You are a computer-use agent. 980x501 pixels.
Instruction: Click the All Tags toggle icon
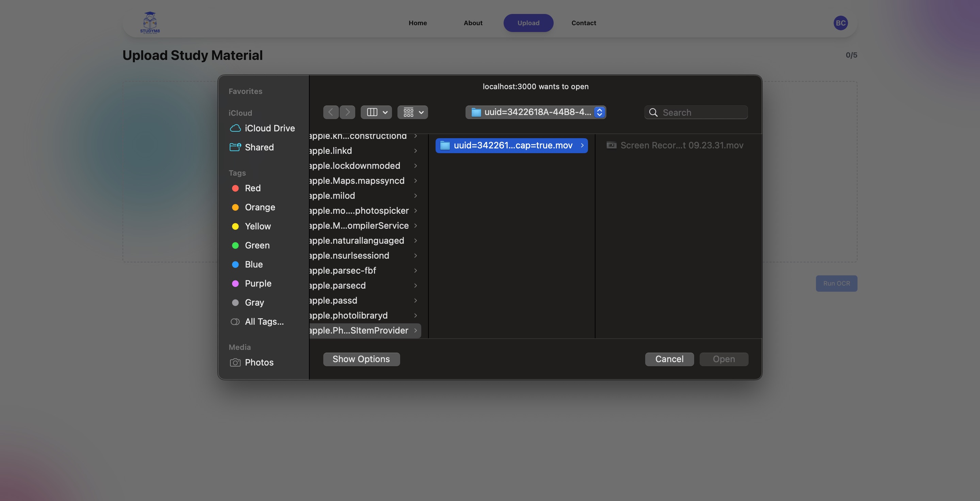[x=235, y=322]
